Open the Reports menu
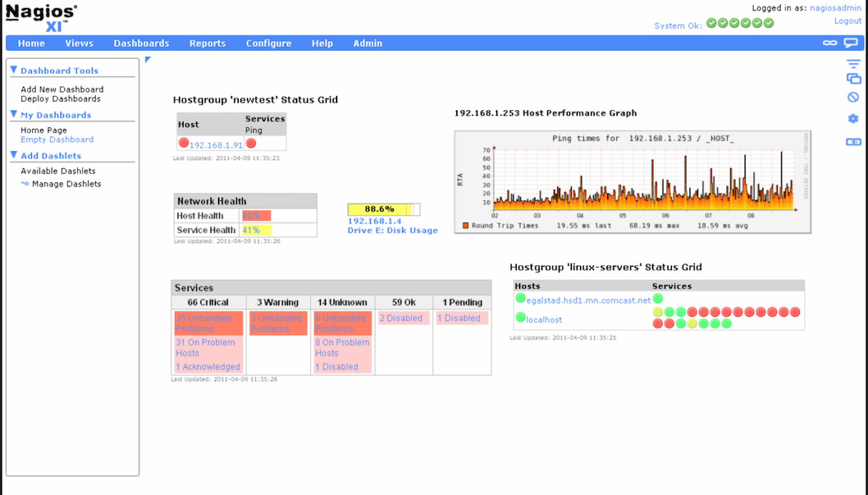 pyautogui.click(x=207, y=43)
